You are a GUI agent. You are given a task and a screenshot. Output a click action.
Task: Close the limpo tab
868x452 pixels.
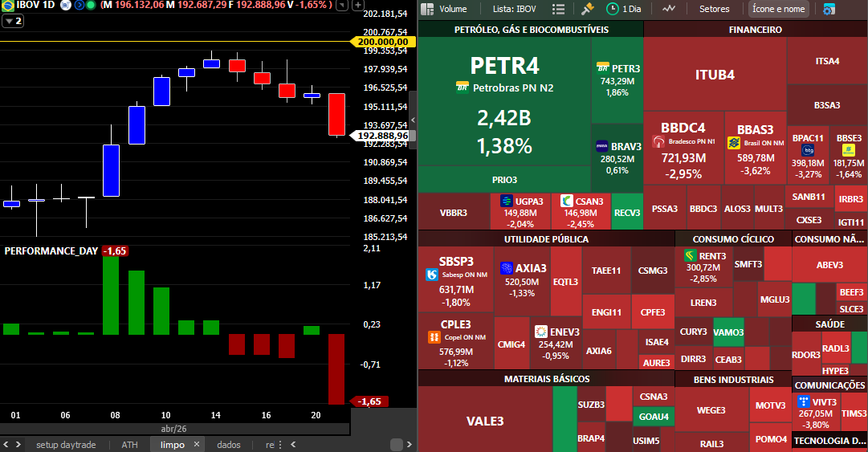click(x=197, y=444)
